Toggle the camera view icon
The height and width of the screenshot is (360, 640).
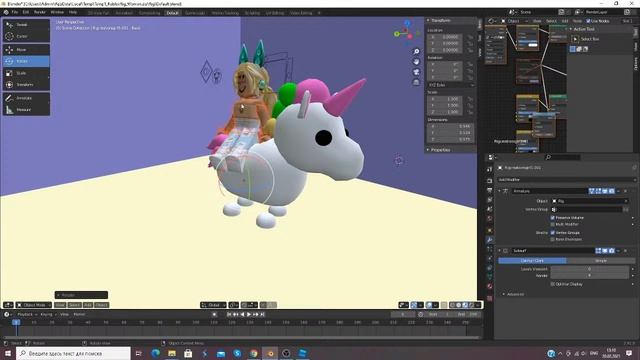coord(416,72)
